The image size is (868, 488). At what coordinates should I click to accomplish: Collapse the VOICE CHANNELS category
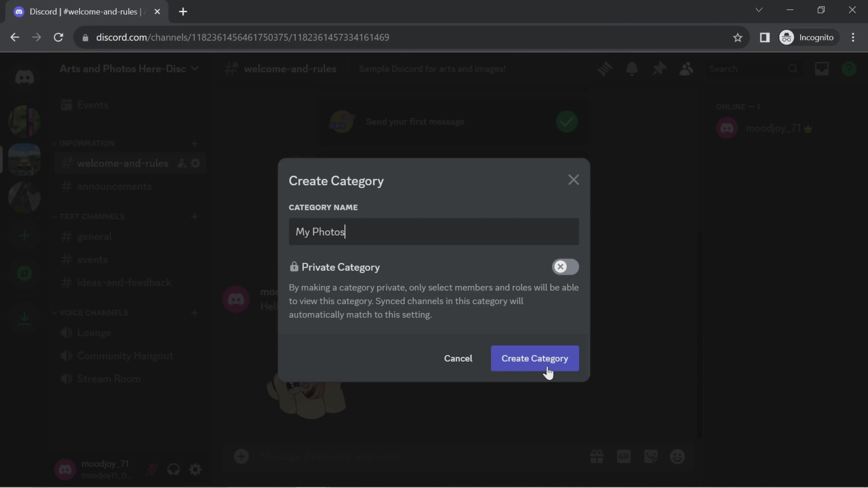(x=91, y=313)
